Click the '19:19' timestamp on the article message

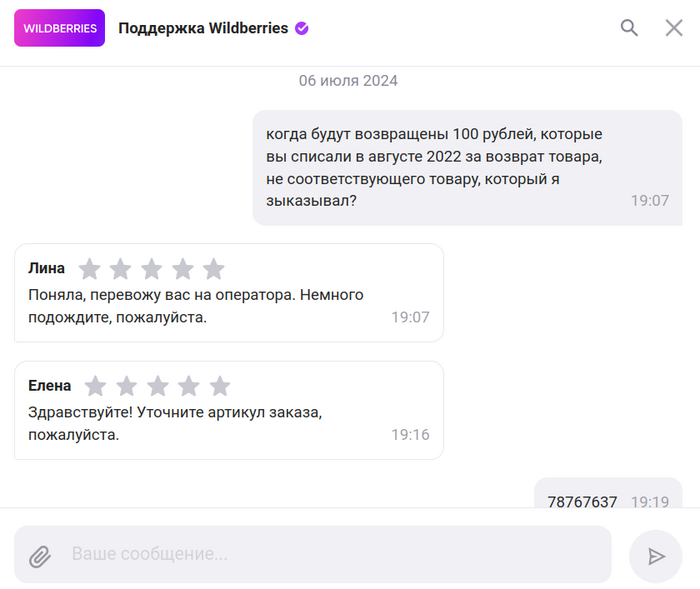(650, 502)
